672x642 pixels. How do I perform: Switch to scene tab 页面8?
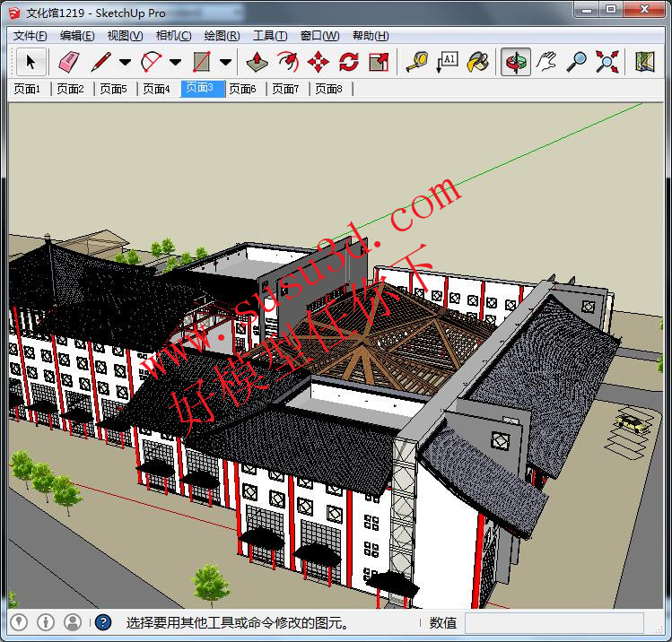coord(329,89)
